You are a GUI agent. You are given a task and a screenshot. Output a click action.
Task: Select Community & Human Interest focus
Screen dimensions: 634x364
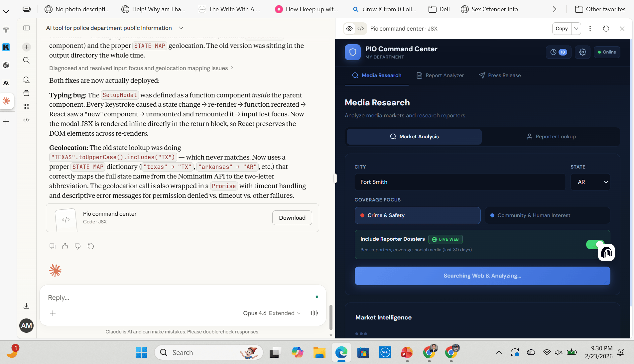coord(547,215)
